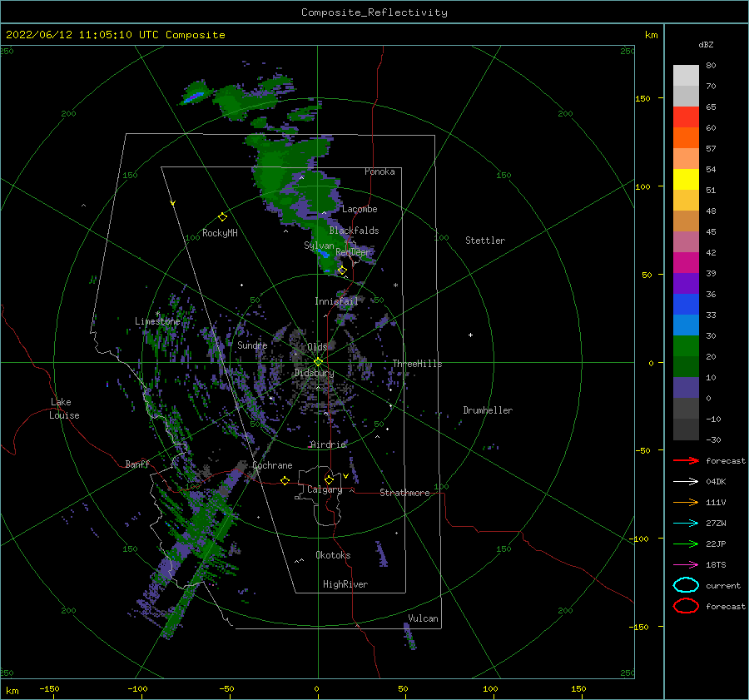
Task: Click the Composite_Reflectivity title
Action: point(374,12)
